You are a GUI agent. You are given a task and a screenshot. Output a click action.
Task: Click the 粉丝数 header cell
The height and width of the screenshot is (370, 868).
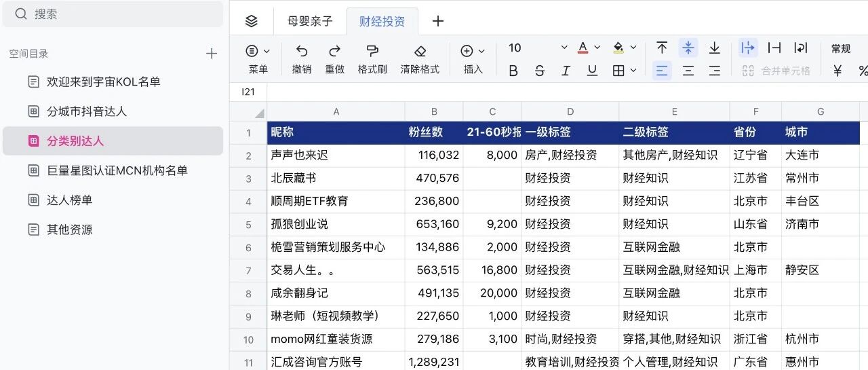coord(434,132)
